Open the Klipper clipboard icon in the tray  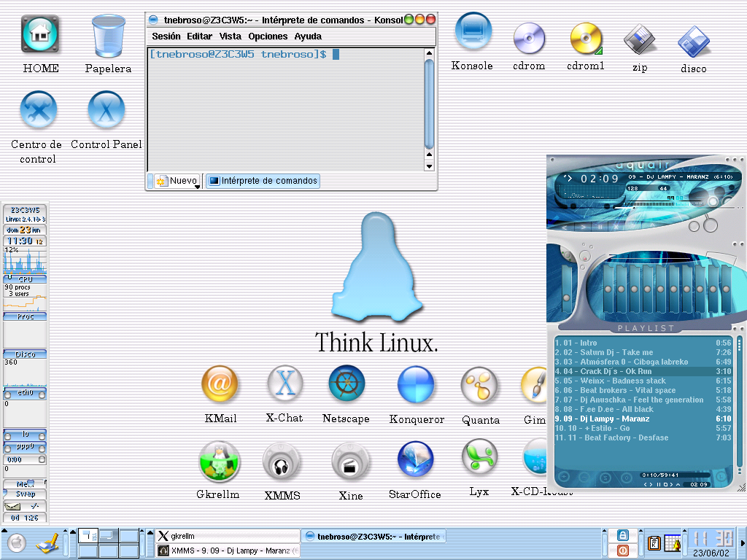coord(654,542)
